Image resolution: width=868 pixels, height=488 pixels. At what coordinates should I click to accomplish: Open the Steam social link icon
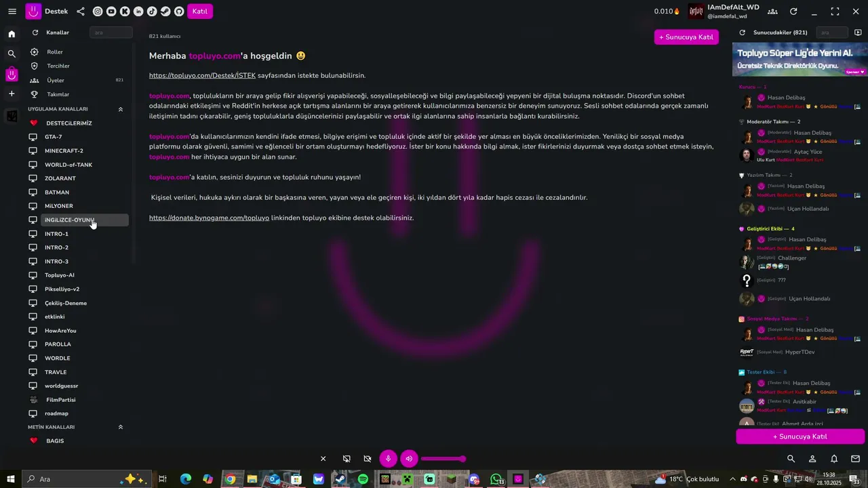coord(165,12)
